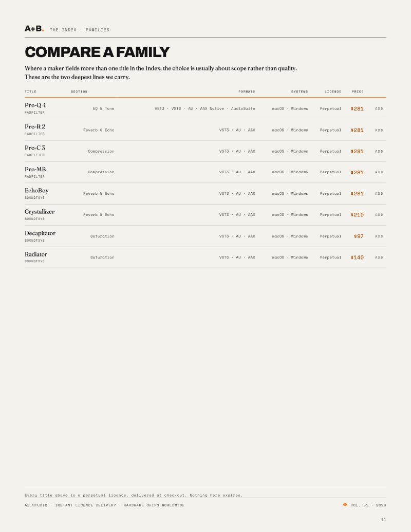This screenshot has width=411, height=532.
Task: Add Pro-Q 4 to cart
Action: (379, 109)
